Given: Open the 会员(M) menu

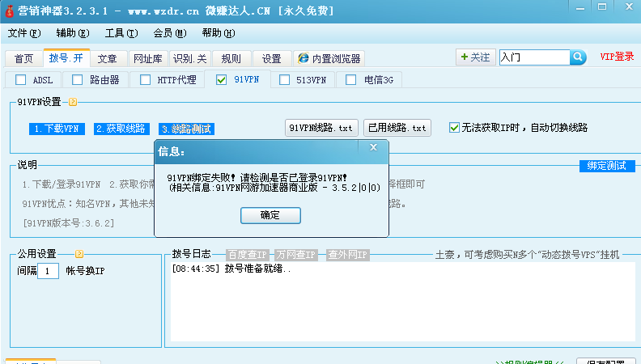Looking at the screenshot, I should 170,33.
